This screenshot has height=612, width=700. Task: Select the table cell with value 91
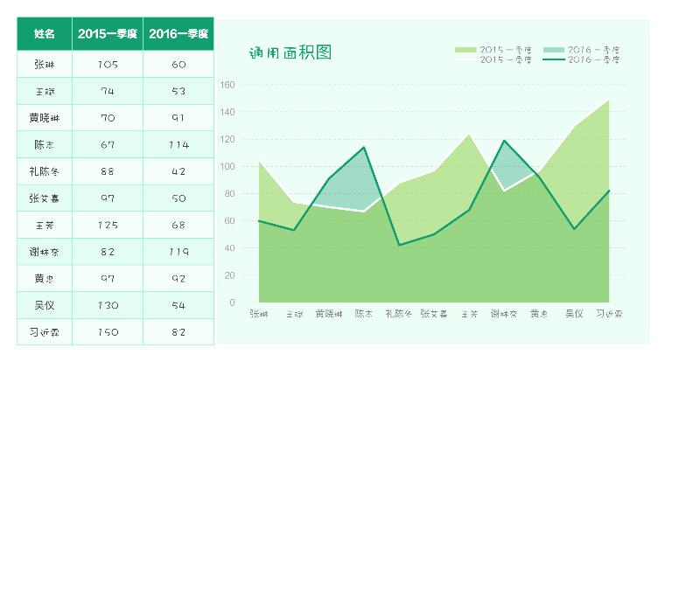pos(178,118)
